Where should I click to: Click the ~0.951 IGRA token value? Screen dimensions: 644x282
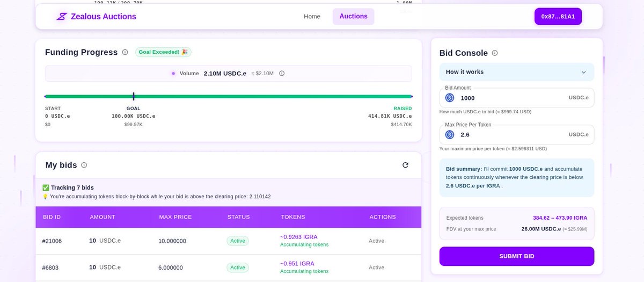(297, 264)
